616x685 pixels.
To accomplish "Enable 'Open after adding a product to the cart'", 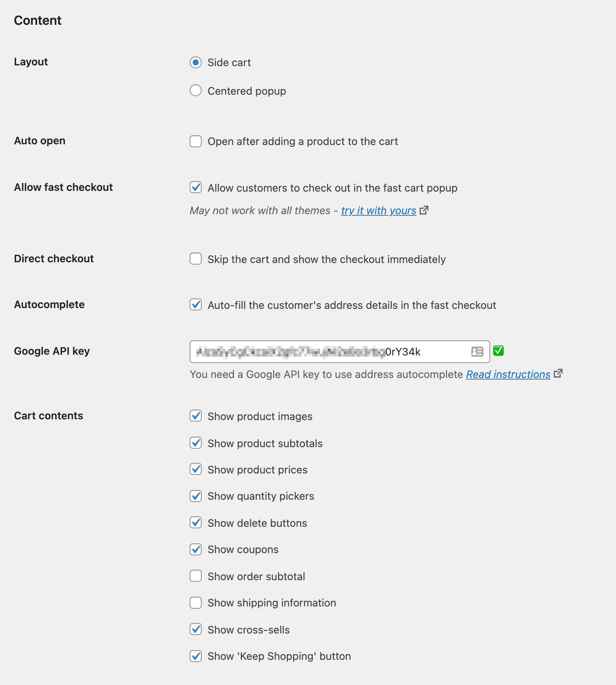I will (195, 142).
